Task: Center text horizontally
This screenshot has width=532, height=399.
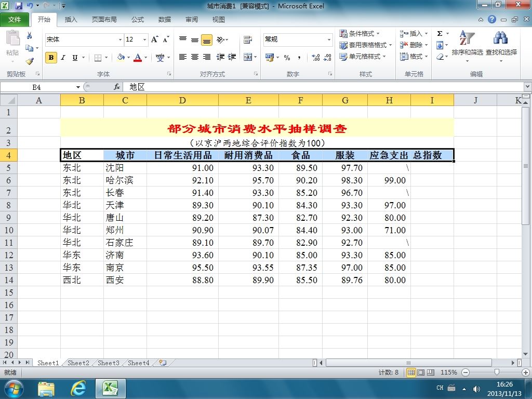Action: [195, 57]
